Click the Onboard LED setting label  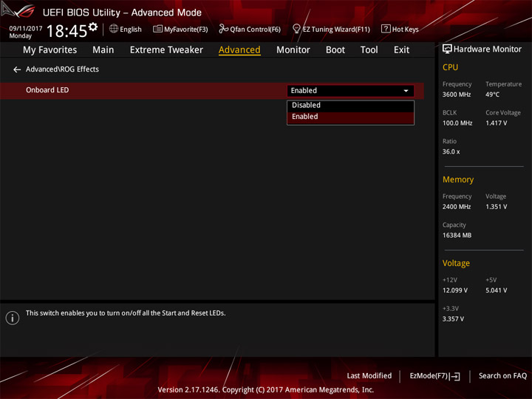click(x=47, y=90)
